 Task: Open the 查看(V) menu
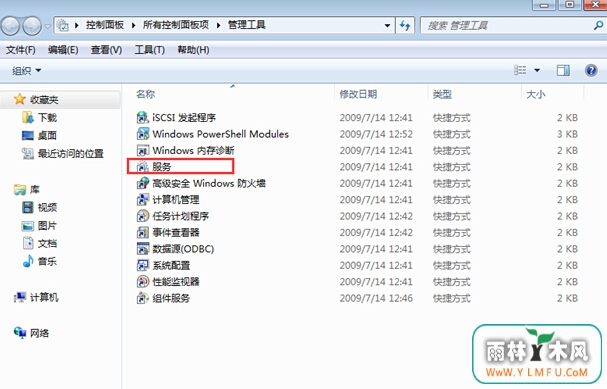(x=106, y=50)
